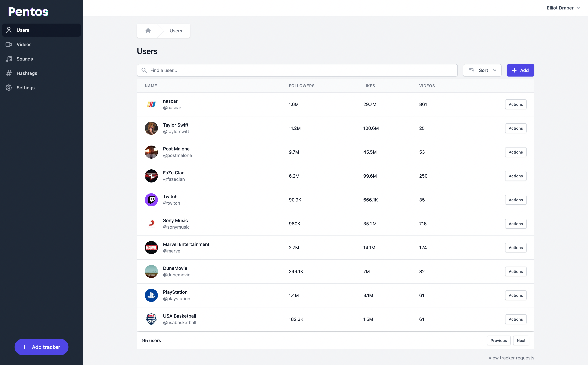Click the magnifier icon in search box
Image resolution: width=588 pixels, height=365 pixels.
pyautogui.click(x=144, y=70)
